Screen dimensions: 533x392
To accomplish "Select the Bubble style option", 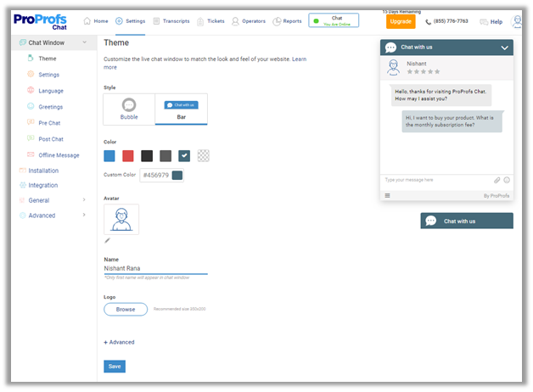I will (129, 109).
